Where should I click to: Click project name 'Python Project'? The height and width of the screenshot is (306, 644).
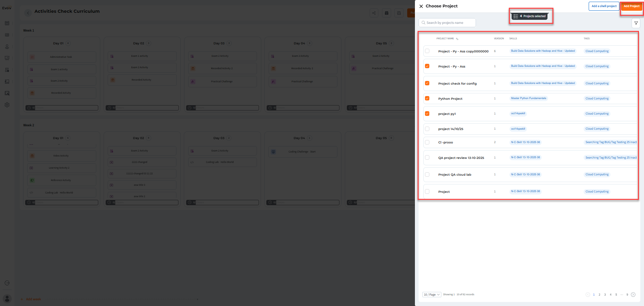[x=450, y=99]
